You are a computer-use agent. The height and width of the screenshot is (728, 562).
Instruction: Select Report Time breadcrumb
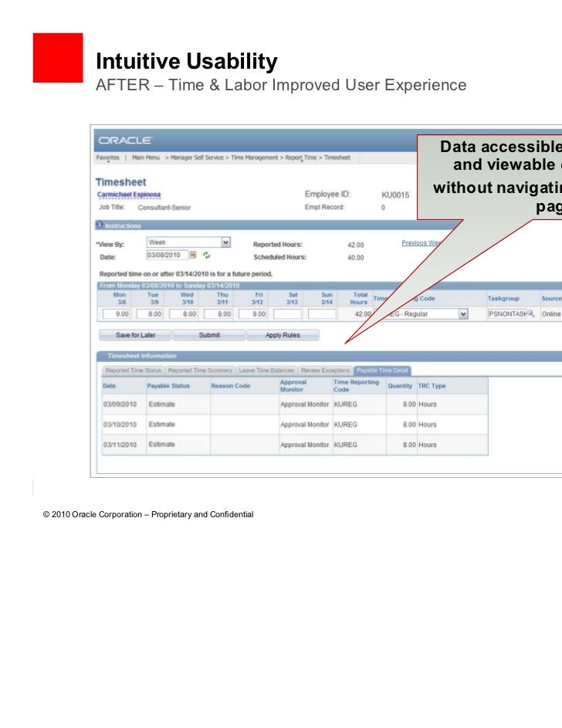301,157
